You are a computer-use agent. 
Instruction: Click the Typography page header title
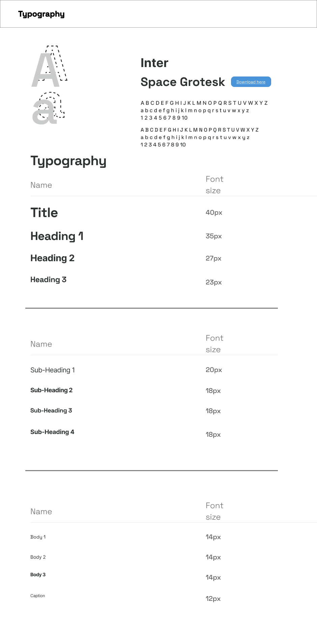(x=41, y=14)
